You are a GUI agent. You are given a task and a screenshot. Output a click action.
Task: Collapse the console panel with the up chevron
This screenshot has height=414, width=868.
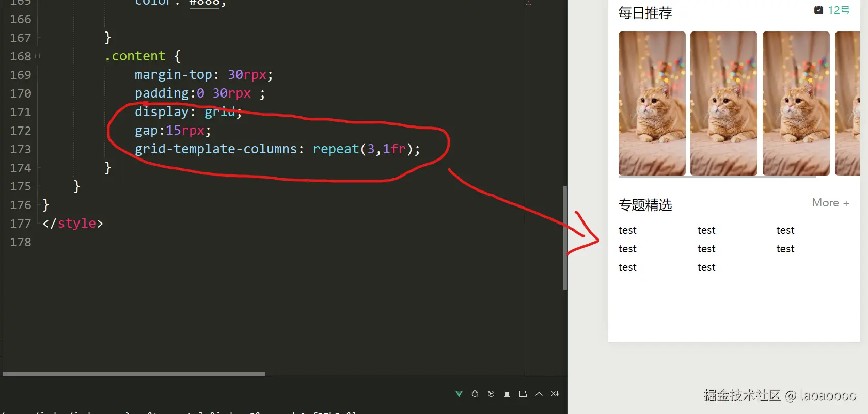pos(539,394)
